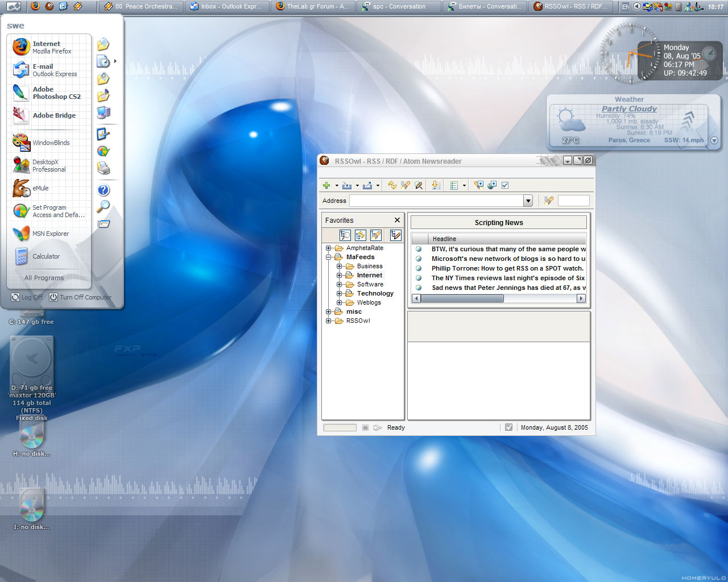Open Mozilla Firefox from start menu
Image resolution: width=728 pixels, height=582 pixels.
tap(50, 47)
